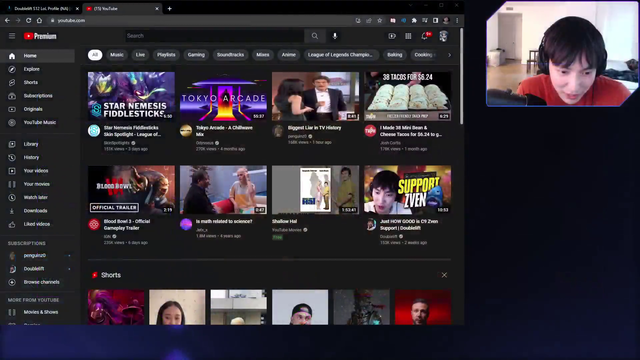This screenshot has width=640, height=360.
Task: Dismiss the Shorts shelf
Action: coord(444,275)
